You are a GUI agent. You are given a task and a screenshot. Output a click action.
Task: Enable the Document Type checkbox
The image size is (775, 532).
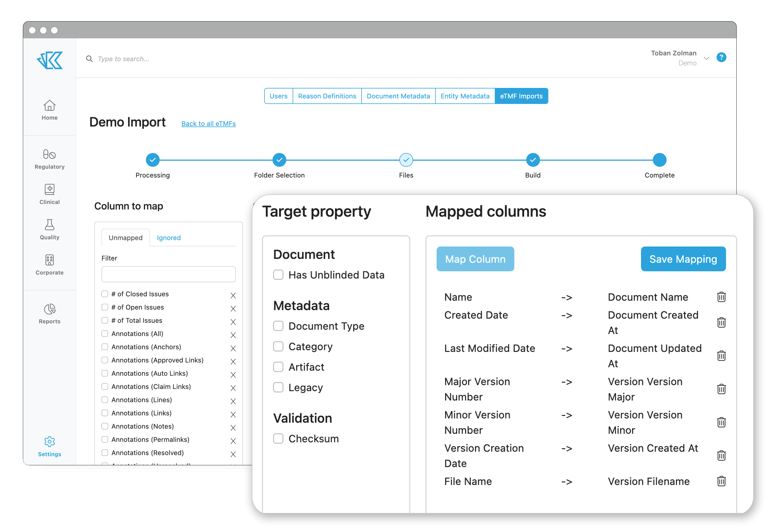pyautogui.click(x=278, y=326)
